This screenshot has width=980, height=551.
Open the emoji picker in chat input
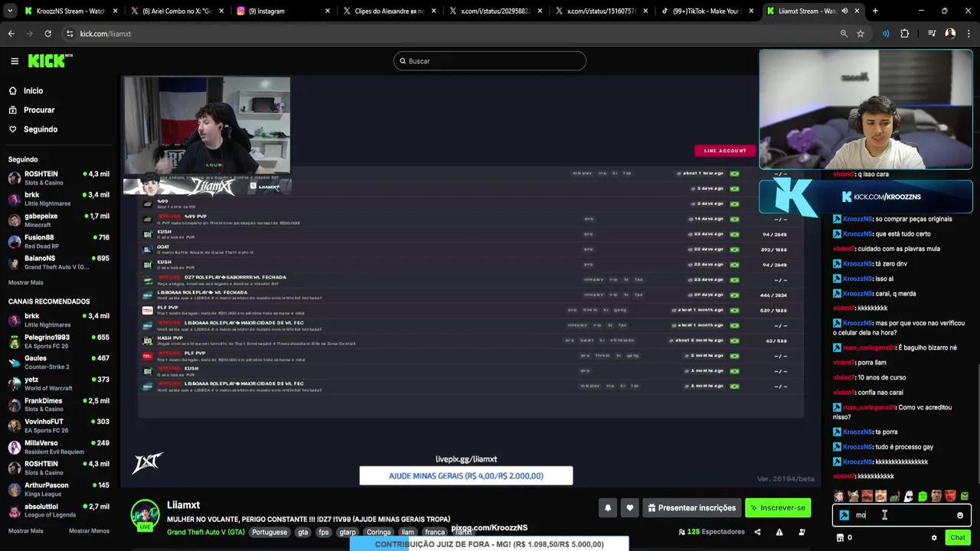pyautogui.click(x=960, y=515)
